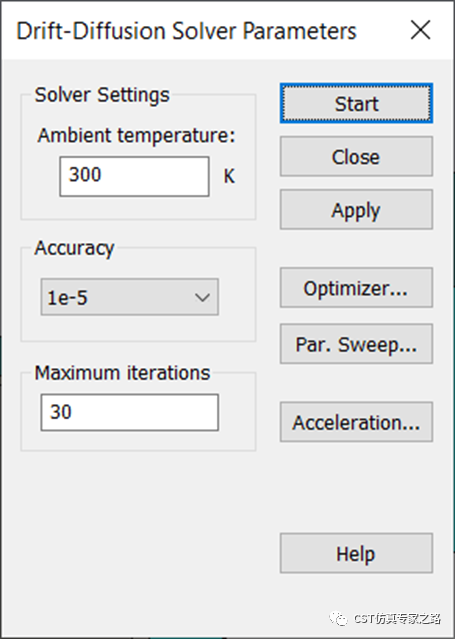Click the Solver Settings group heading
The image size is (455, 639).
[x=102, y=95]
